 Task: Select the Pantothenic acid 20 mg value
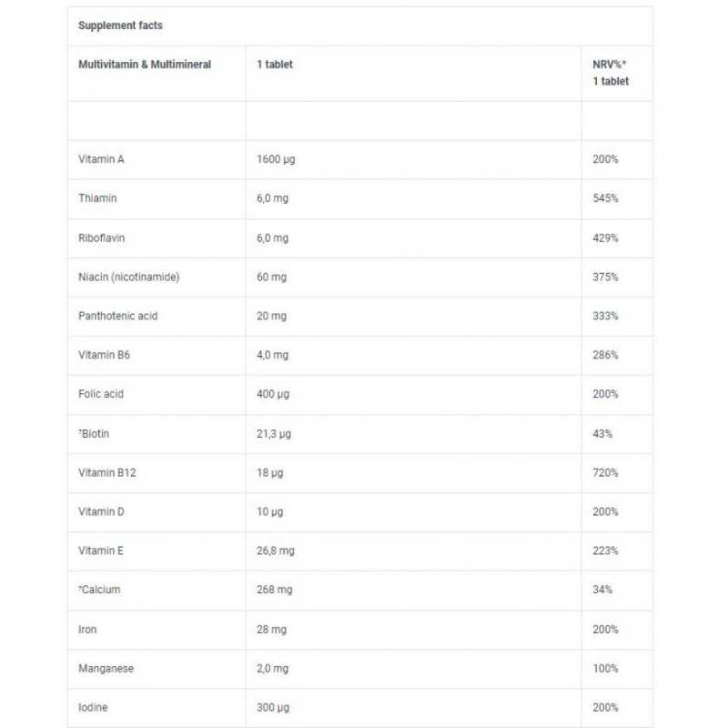pyautogui.click(x=271, y=316)
